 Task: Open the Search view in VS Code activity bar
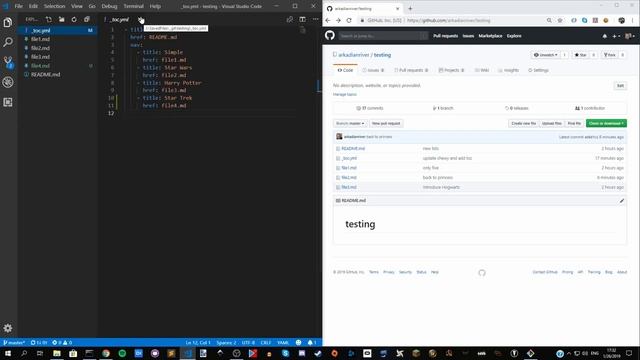(8, 42)
